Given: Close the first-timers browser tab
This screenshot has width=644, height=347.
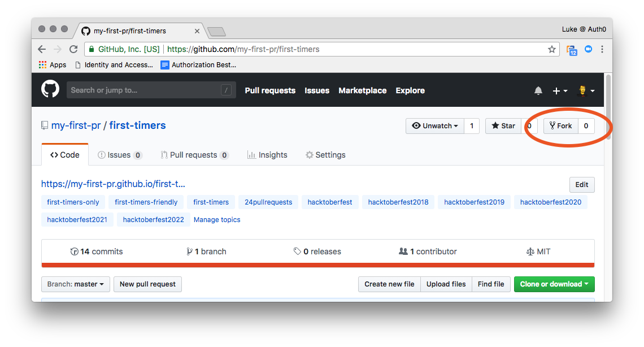Looking at the screenshot, I should click(x=197, y=31).
